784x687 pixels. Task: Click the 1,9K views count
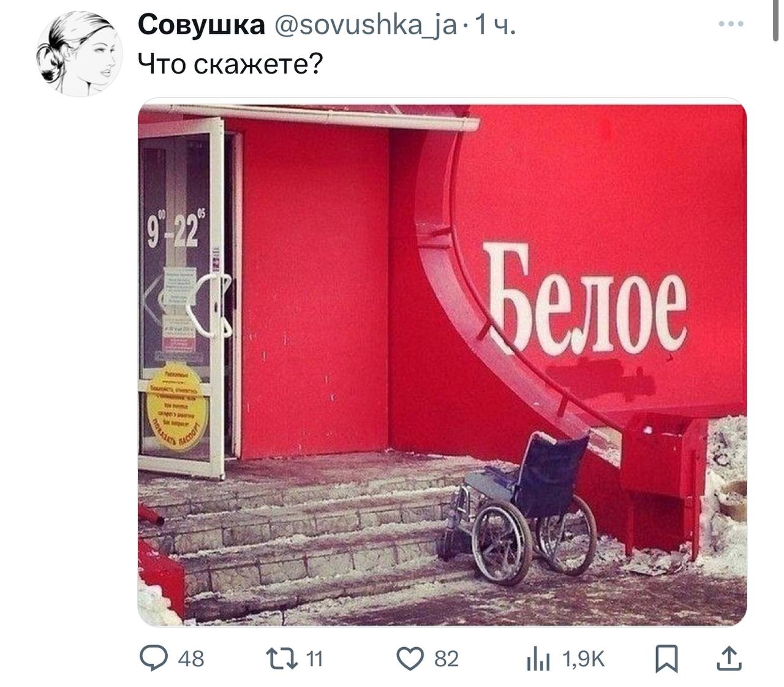[583, 659]
